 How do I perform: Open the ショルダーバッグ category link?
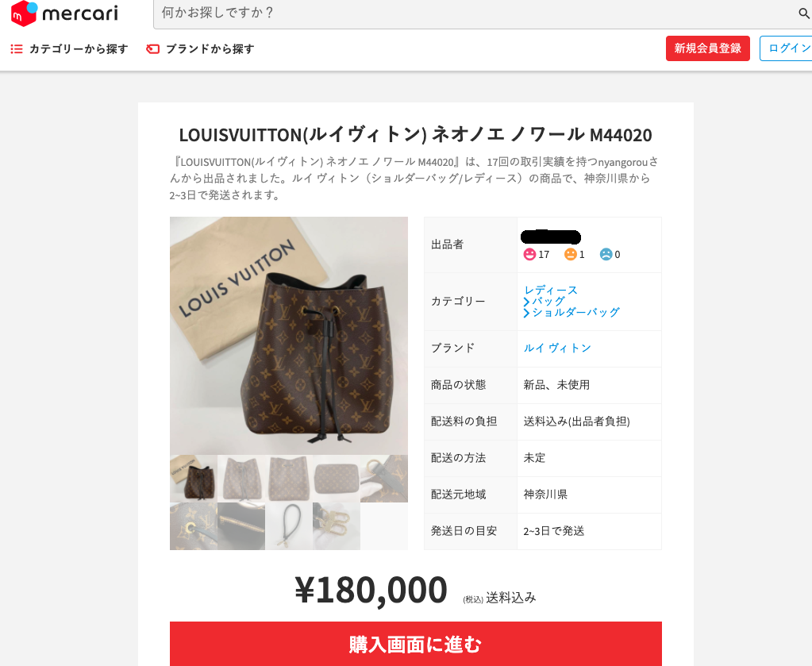[x=575, y=312]
